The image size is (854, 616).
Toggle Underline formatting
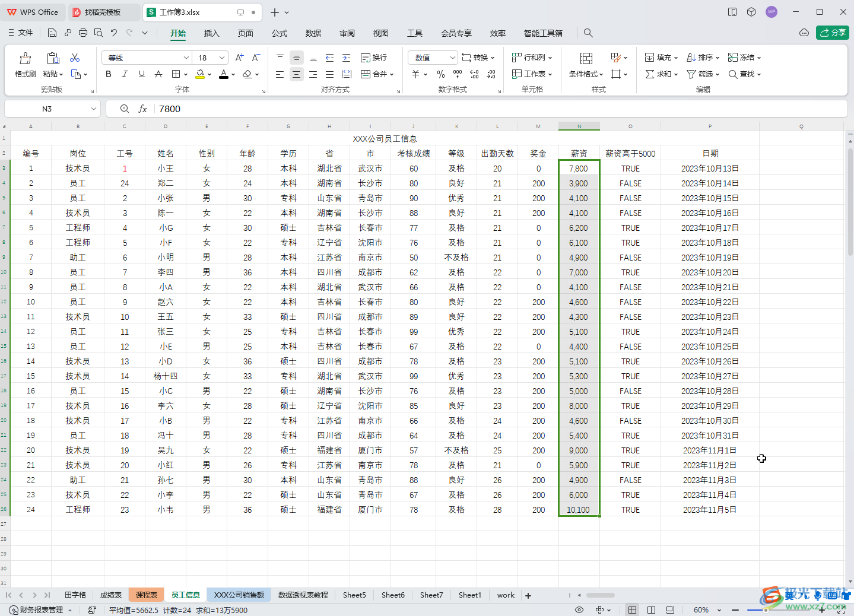point(141,74)
